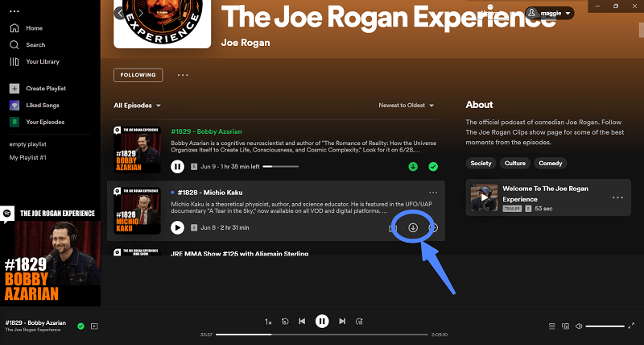
Task: Remove download of #1829 Bobby Azarian episode
Action: click(x=413, y=167)
